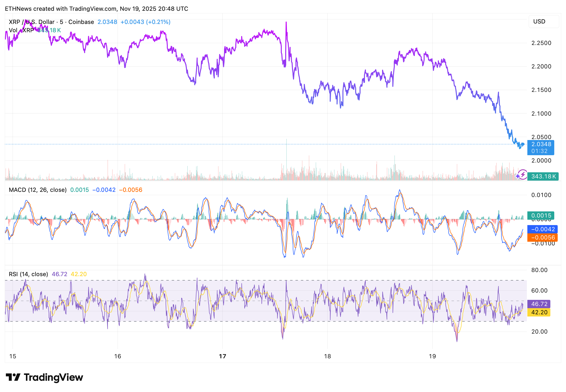Click the ETHNews created with TradingView.com caption
The height and width of the screenshot is (392, 566).
pyautogui.click(x=96, y=9)
